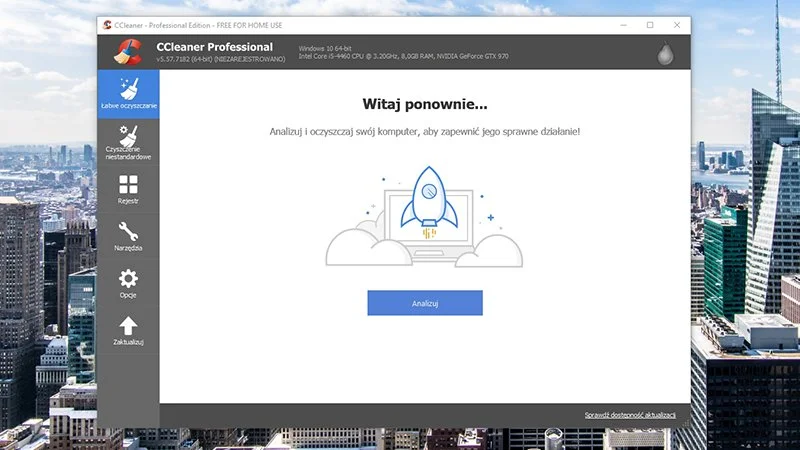Image resolution: width=800 pixels, height=450 pixels.
Task: Click the 'Analizuj i oczyszczaj swój komputer' description
Action: [424, 132]
